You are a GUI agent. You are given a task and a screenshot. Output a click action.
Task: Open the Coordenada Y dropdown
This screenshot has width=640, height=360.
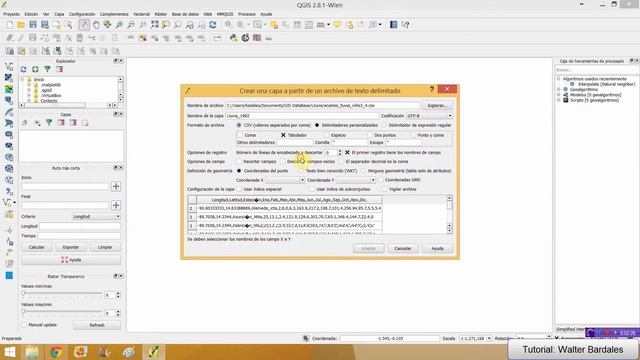355,180
